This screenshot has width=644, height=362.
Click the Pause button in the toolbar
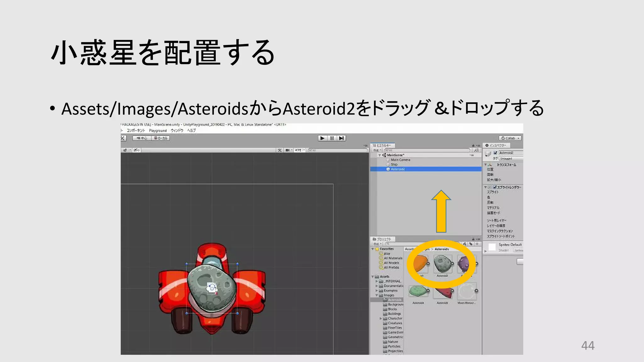point(332,138)
